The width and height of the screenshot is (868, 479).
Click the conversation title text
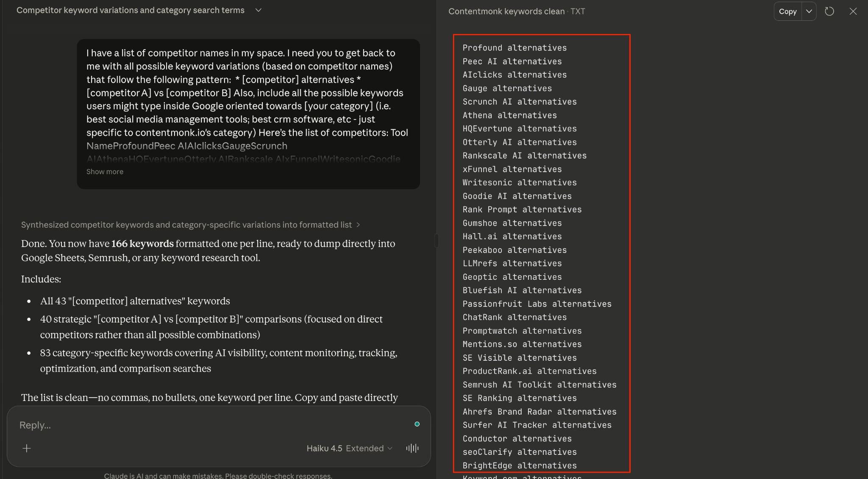click(x=130, y=10)
